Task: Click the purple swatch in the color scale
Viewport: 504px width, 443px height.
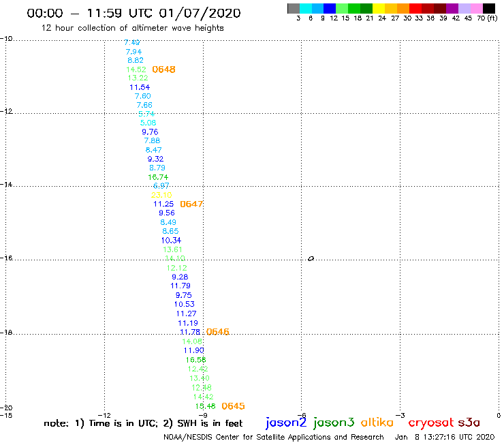Action: [x=452, y=9]
